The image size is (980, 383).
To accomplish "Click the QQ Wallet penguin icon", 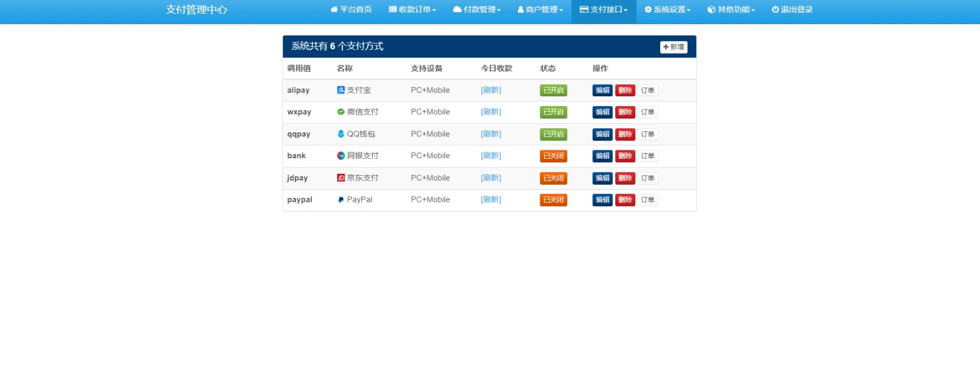I will (341, 134).
